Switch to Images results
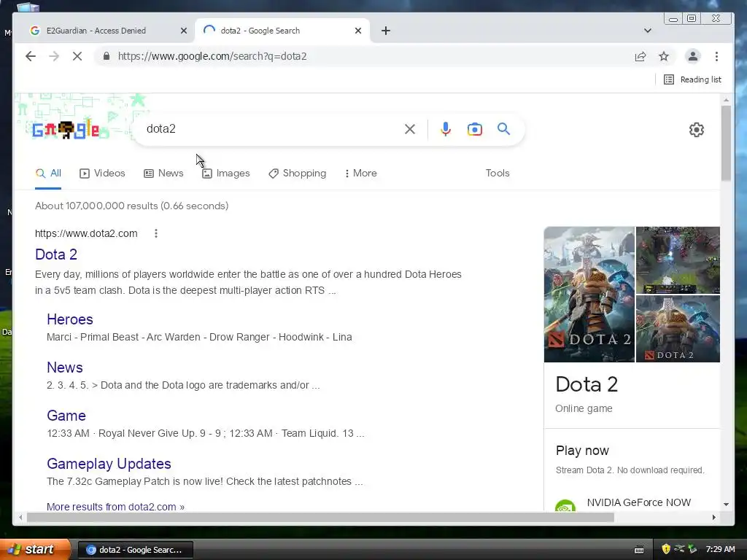 [x=226, y=174]
